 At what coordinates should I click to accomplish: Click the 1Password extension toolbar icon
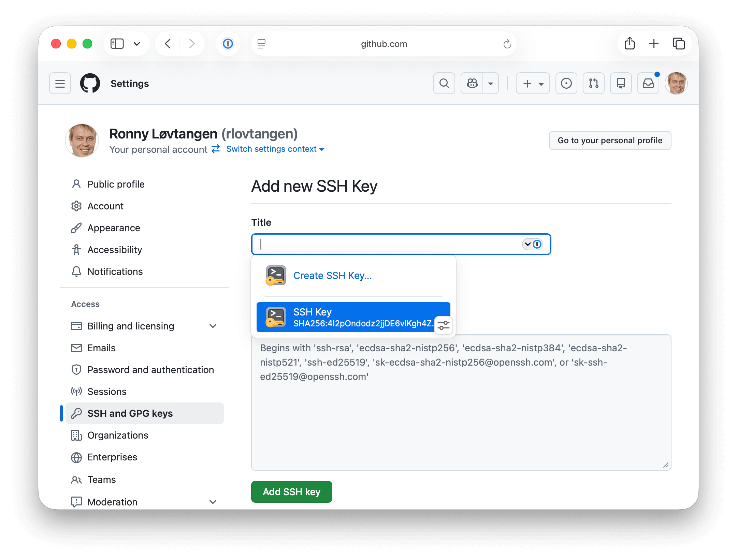pyautogui.click(x=228, y=44)
